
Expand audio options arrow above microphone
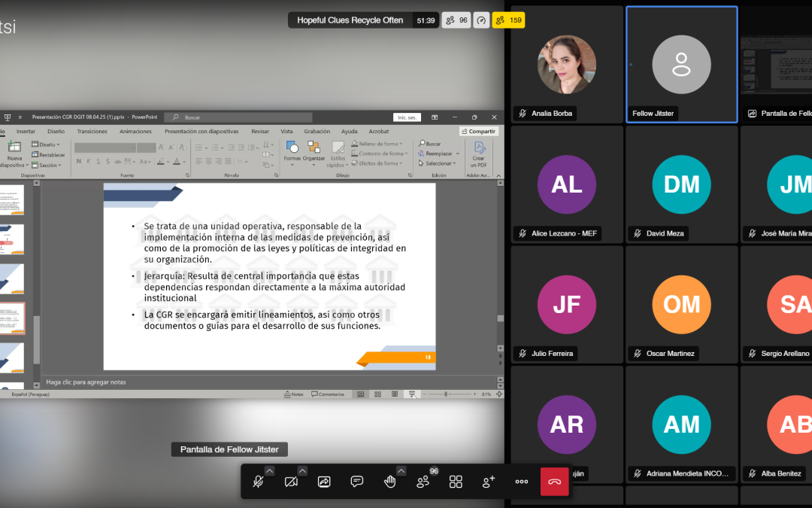pyautogui.click(x=269, y=470)
